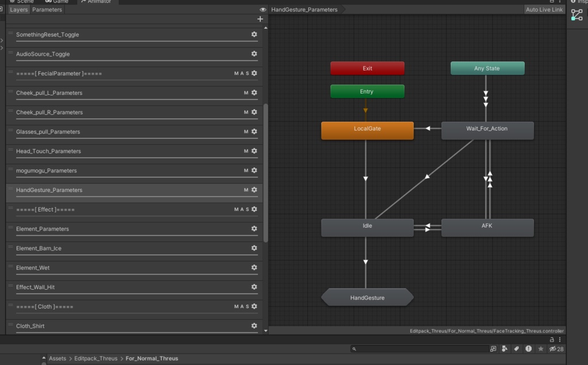Open gear settings for Cheek_pull_R_Parameters layer
The width and height of the screenshot is (588, 365).
(x=254, y=112)
